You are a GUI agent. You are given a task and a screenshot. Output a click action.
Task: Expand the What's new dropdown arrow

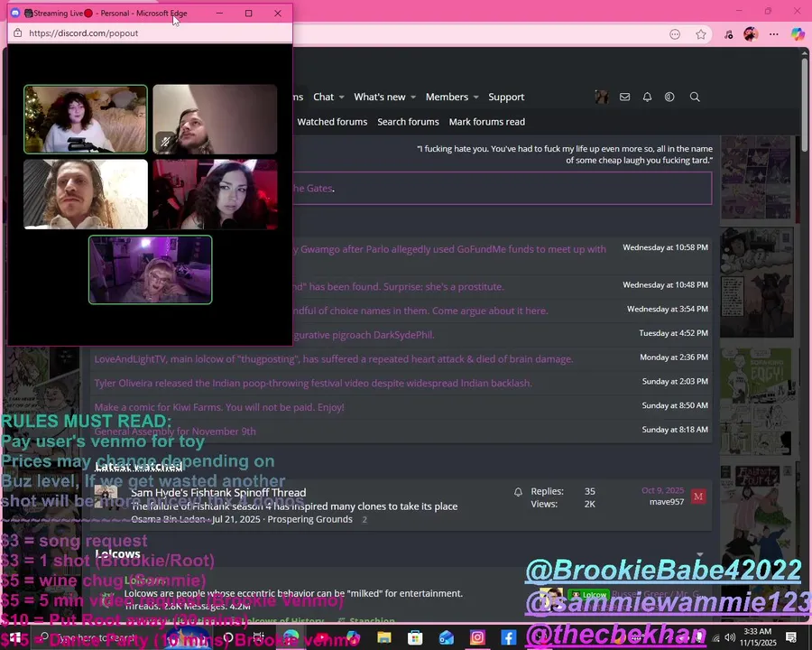coord(413,97)
